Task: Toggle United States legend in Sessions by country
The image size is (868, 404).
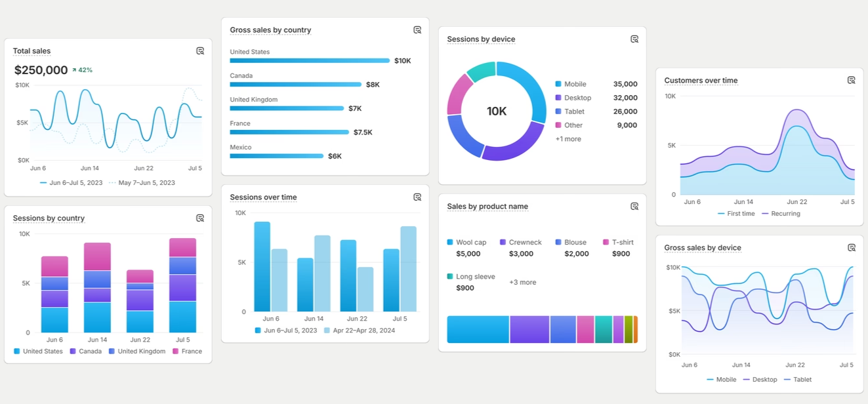Action: (38, 352)
